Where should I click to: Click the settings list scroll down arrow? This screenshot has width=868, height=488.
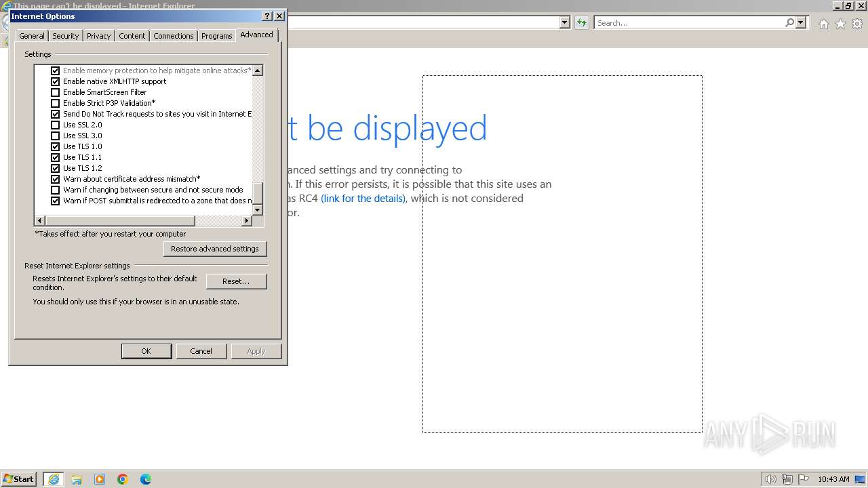pos(258,210)
